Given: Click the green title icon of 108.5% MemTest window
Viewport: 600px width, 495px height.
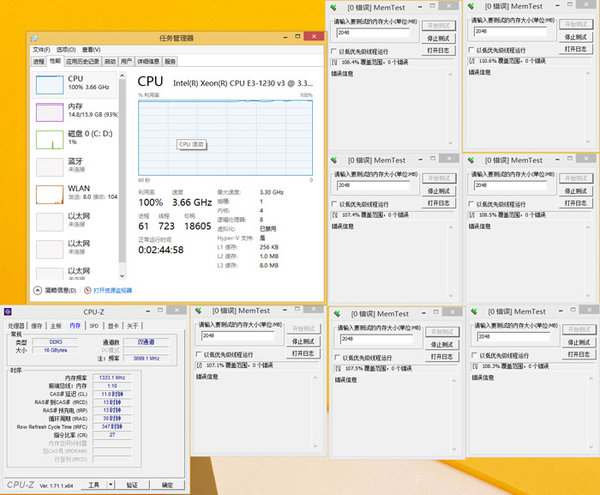Looking at the screenshot, I should coord(471,160).
